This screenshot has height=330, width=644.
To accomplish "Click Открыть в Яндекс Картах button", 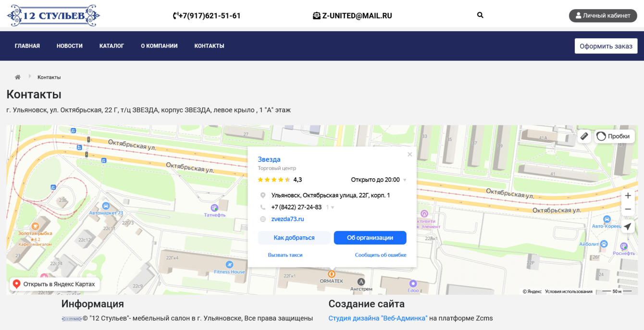I will point(55,284).
